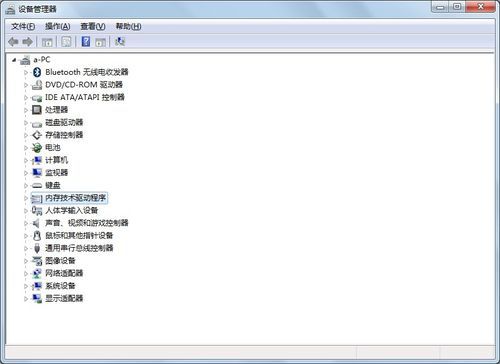Expand the 显示适配器 node
The image size is (500, 364).
click(26, 299)
